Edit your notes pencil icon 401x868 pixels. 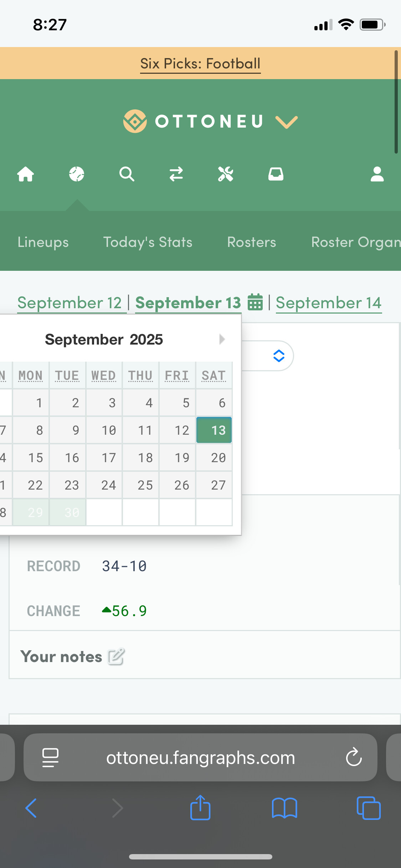[x=116, y=656]
